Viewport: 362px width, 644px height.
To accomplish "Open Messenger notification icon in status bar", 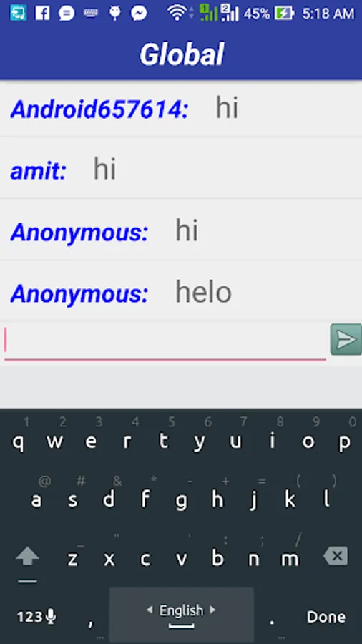I will [x=139, y=14].
